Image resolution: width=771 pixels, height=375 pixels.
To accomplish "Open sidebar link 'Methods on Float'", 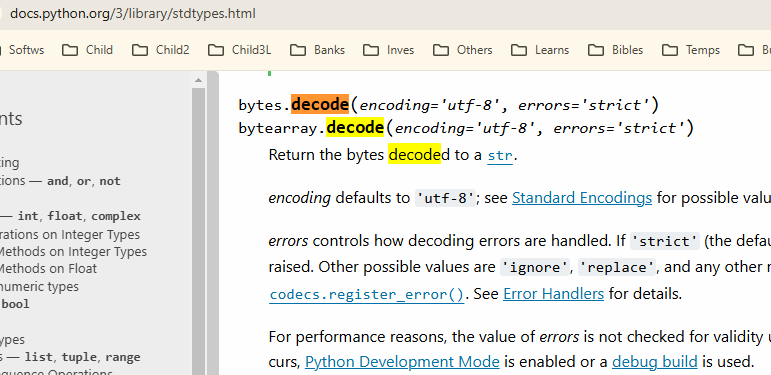I will point(48,269).
